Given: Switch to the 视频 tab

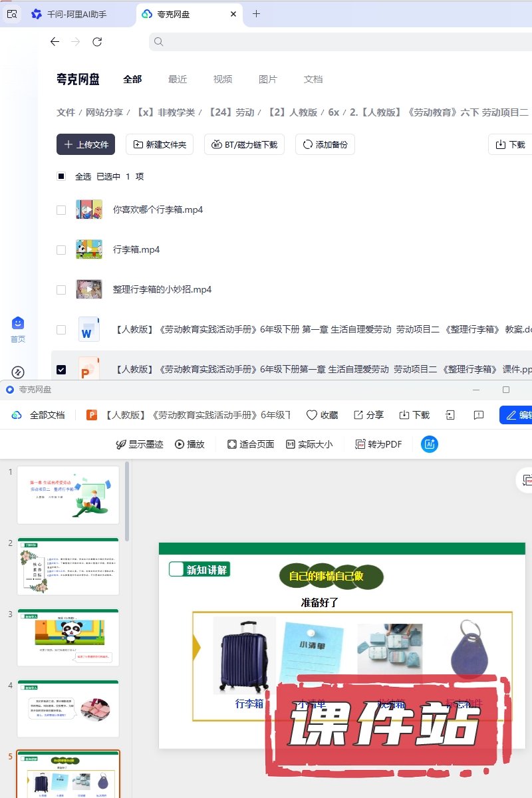Looking at the screenshot, I should click(223, 79).
